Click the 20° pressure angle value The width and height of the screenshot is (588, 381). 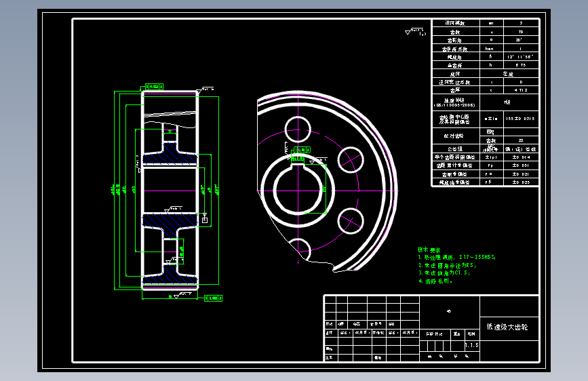pyautogui.click(x=519, y=40)
